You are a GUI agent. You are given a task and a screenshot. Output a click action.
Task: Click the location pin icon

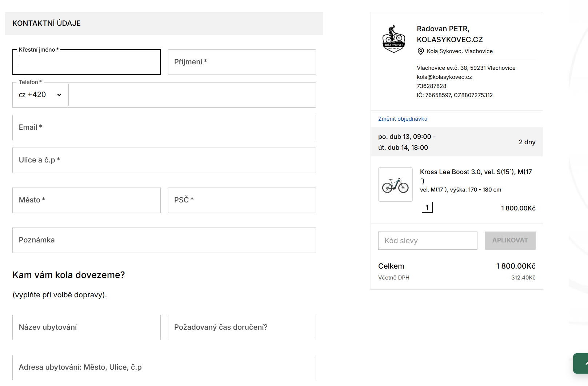pyautogui.click(x=421, y=51)
